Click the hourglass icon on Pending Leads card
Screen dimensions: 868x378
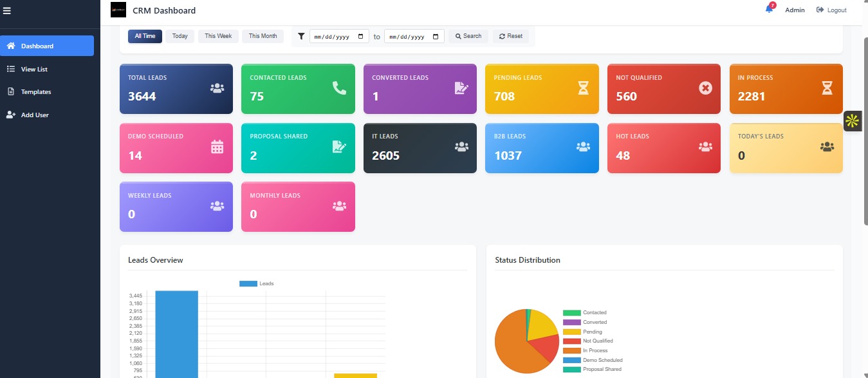pos(583,88)
